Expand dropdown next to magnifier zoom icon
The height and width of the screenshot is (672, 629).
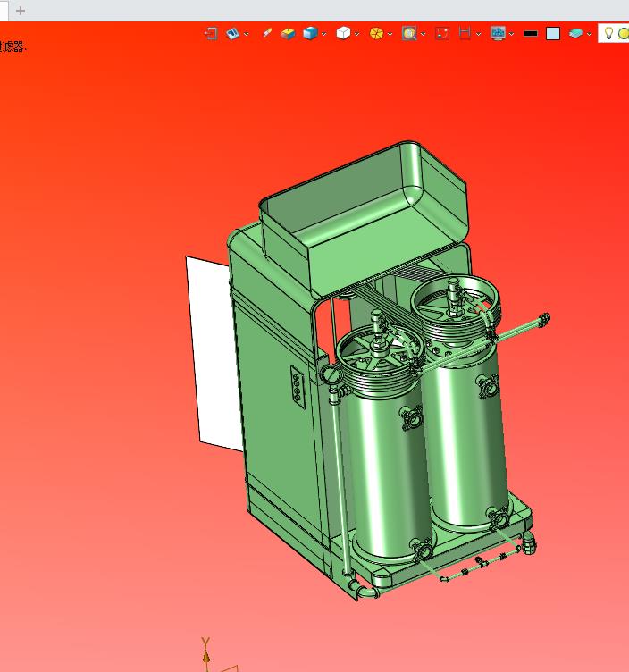click(x=423, y=34)
